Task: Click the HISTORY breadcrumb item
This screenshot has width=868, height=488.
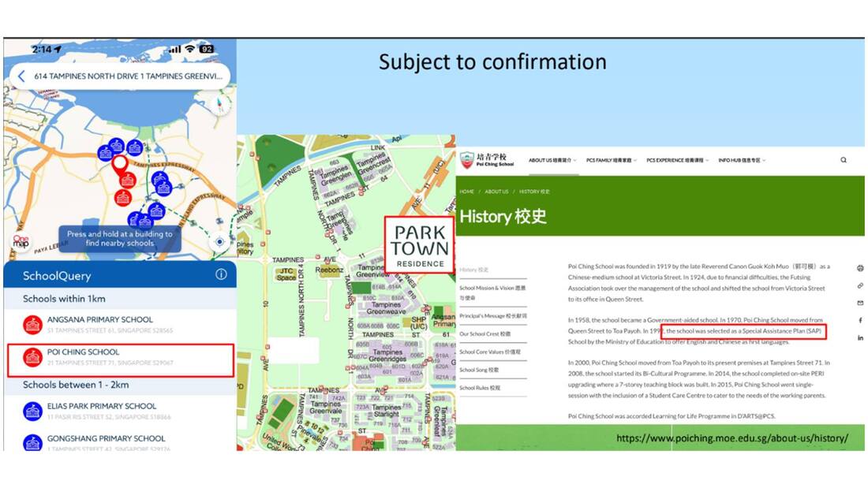Action: 534,192
